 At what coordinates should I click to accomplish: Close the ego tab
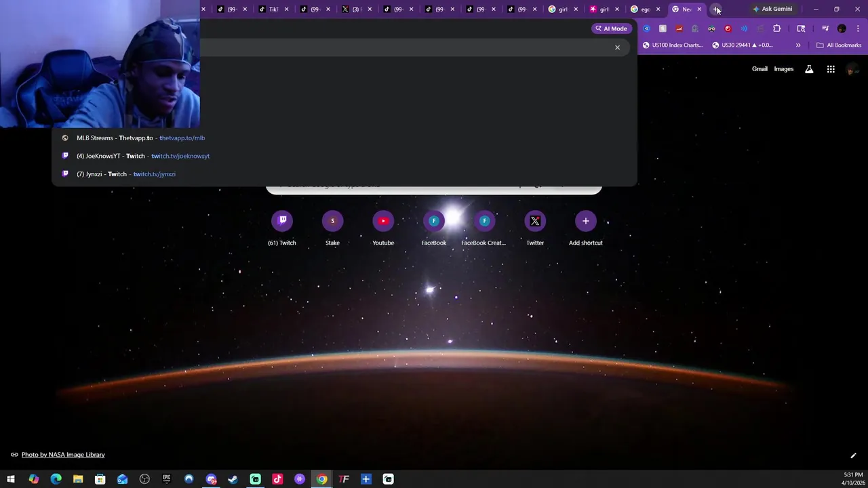[x=658, y=9]
